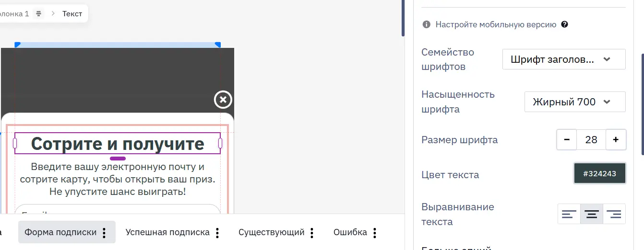Image resolution: width=644 pixels, height=250 pixels.
Task: Decrease font size with minus button
Action: (x=567, y=140)
